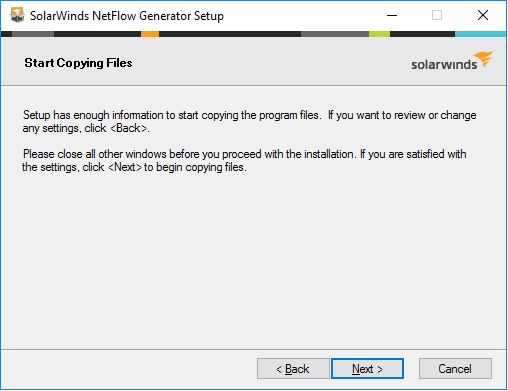Go to previous step with Back button

[x=293, y=369]
